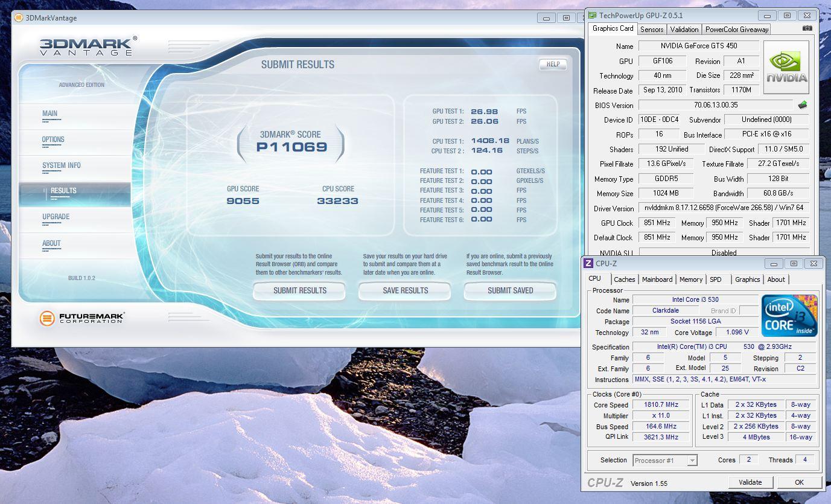Viewport: 831px width, 504px height.
Task: Click the Core Voltage value 1.096 V
Action: pyautogui.click(x=737, y=333)
